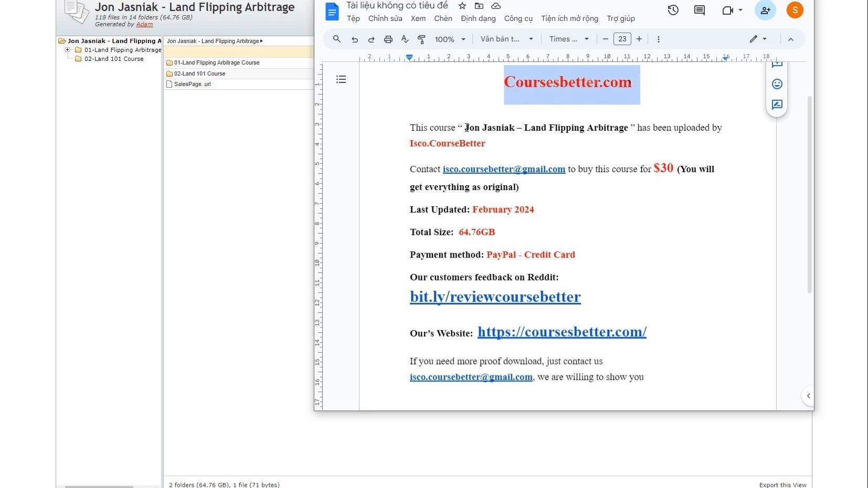The image size is (868, 488).
Task: Print the document
Action: tap(388, 39)
